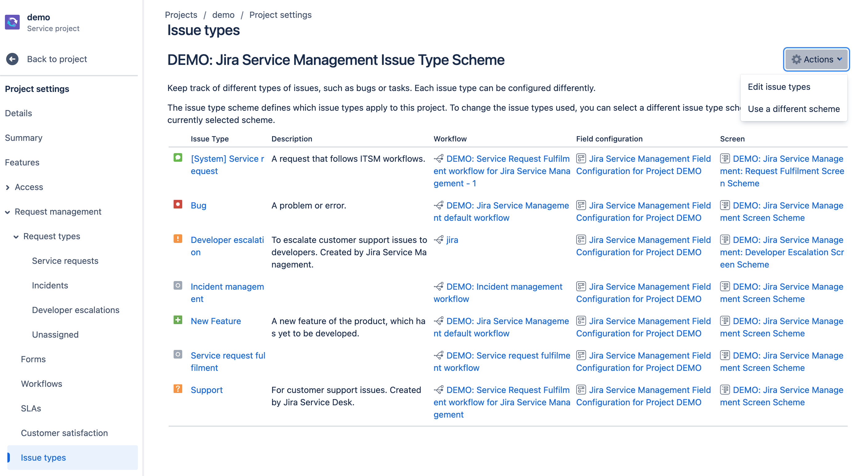Click the field configuration icon in the Service request row
Viewport: 868px width, 476px height.
(581, 158)
